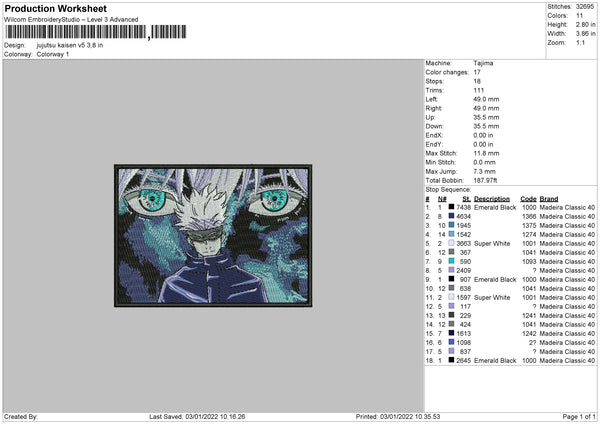Click 'Emerald Black' description in stop row 18

pos(495,360)
